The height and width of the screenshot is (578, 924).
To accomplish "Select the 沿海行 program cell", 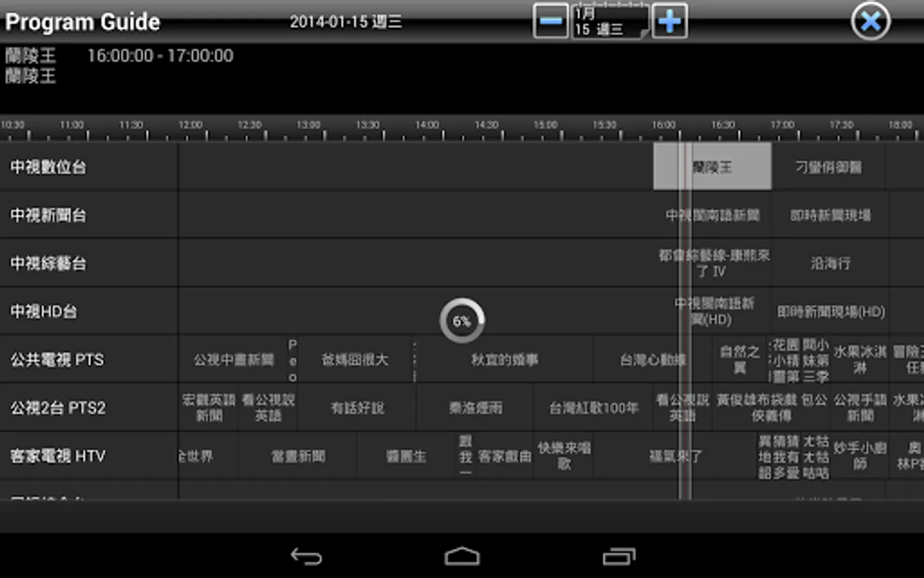I will [x=830, y=263].
